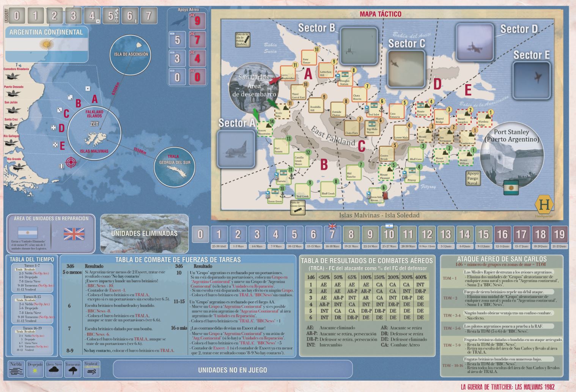Viewport: 576px width, 392px height.
Task: Click the Argentina Continental flag box
Action: tap(46, 44)
